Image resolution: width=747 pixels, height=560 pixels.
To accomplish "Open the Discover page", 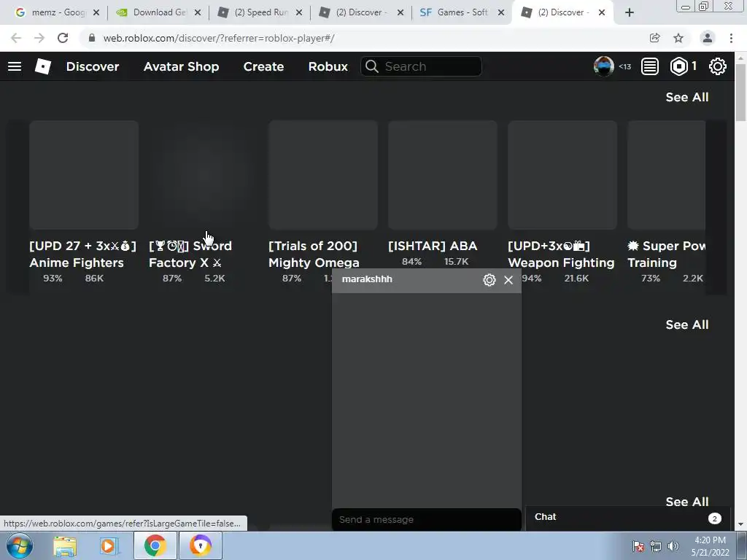I will click(x=93, y=66).
